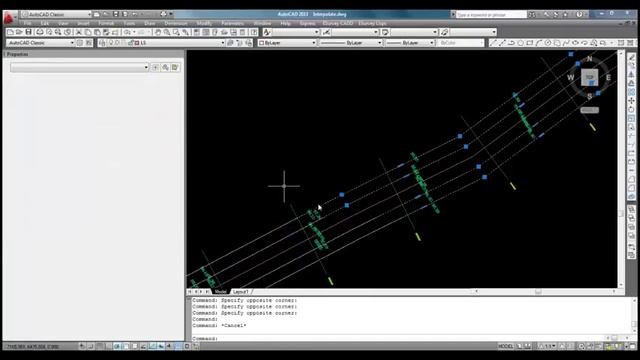Click the E compass direction on ViewCube

click(x=608, y=77)
